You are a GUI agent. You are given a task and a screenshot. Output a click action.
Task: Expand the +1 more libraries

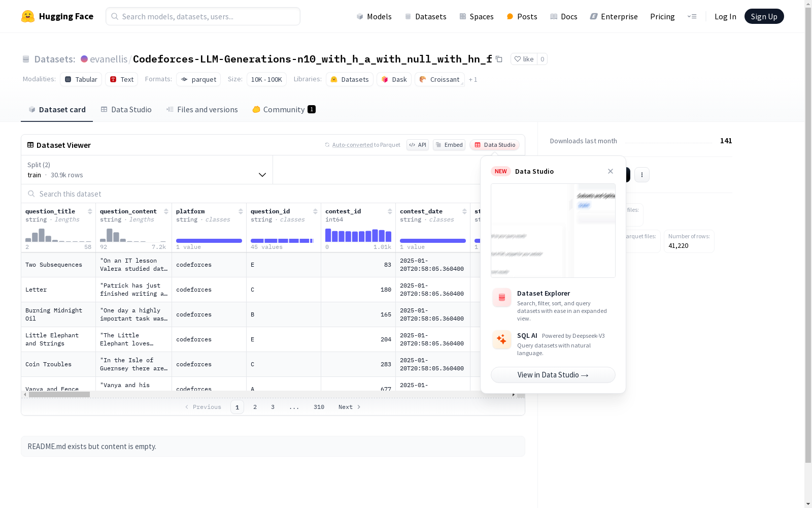[x=473, y=79]
